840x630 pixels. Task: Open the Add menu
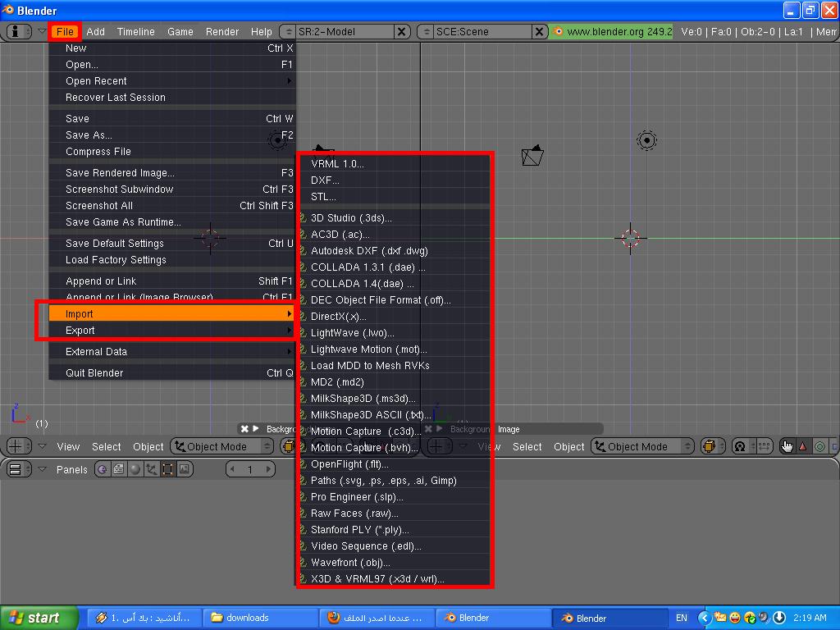pos(95,32)
